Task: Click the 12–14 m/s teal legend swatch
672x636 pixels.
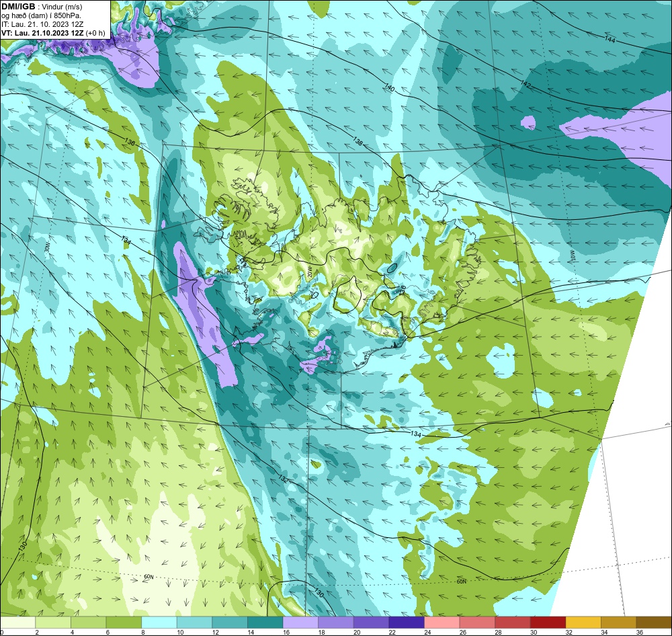Action: click(x=230, y=623)
